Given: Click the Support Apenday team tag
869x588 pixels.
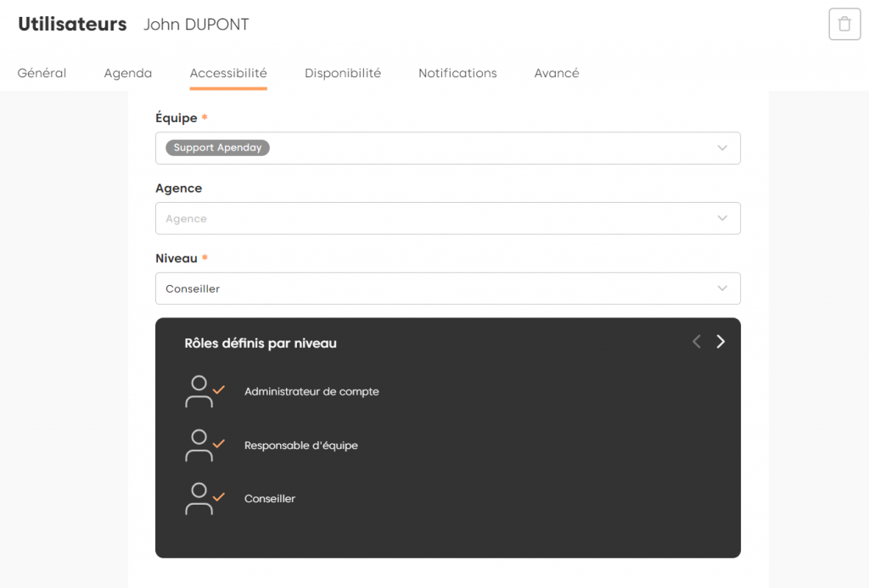Looking at the screenshot, I should pos(217,148).
